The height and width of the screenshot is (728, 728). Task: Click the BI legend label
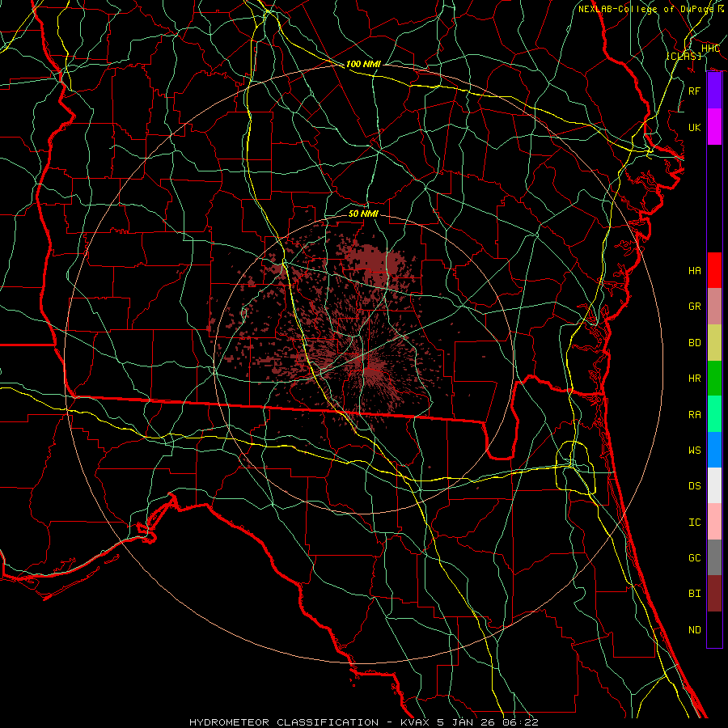(694, 594)
